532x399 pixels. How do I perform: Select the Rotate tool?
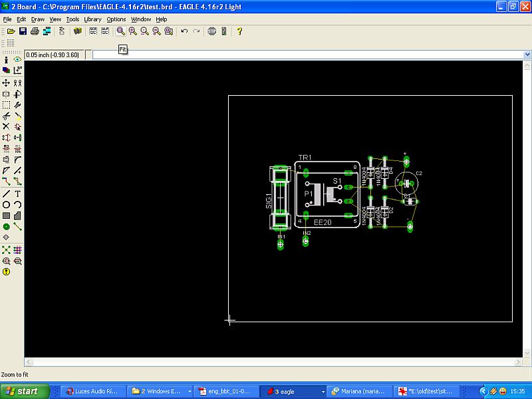18,94
